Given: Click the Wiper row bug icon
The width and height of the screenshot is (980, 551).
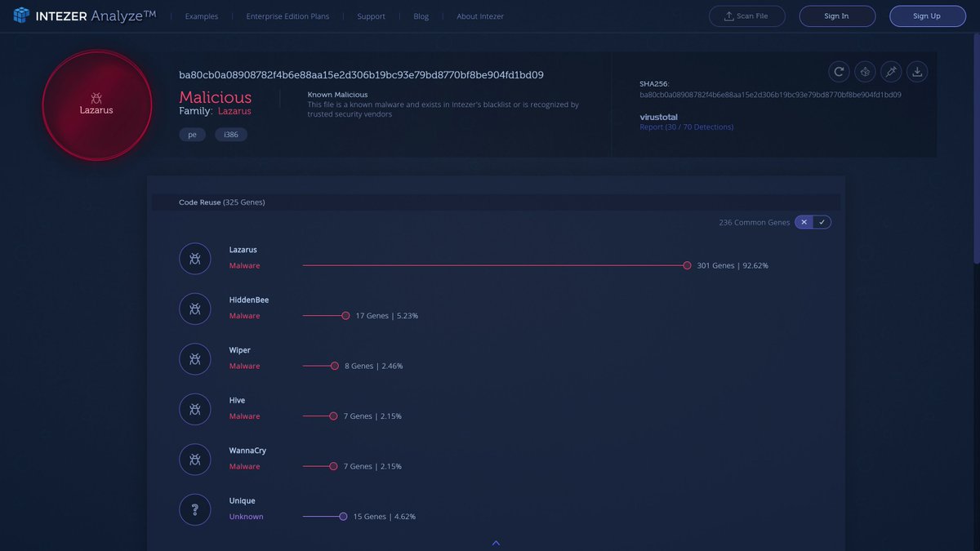Looking at the screenshot, I should click(195, 359).
